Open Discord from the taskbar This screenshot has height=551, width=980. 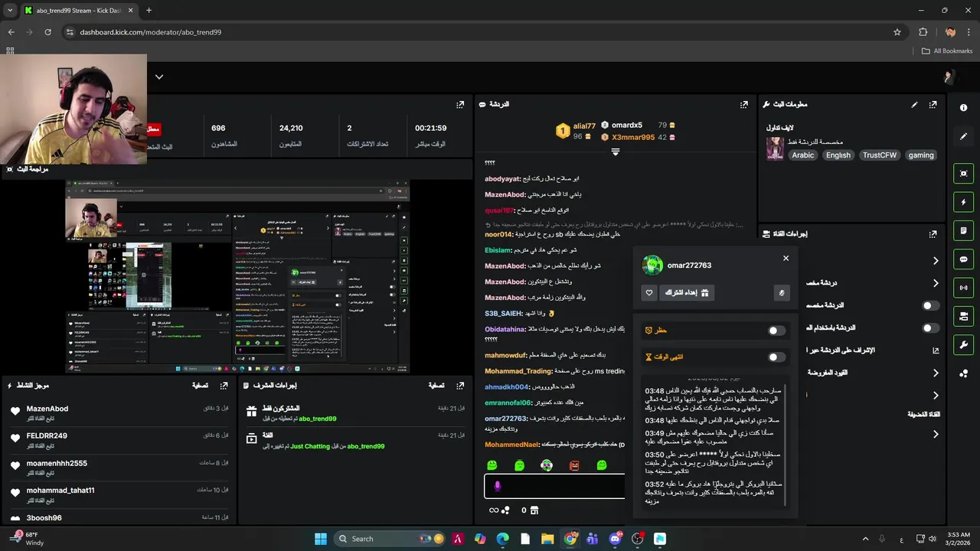615,539
